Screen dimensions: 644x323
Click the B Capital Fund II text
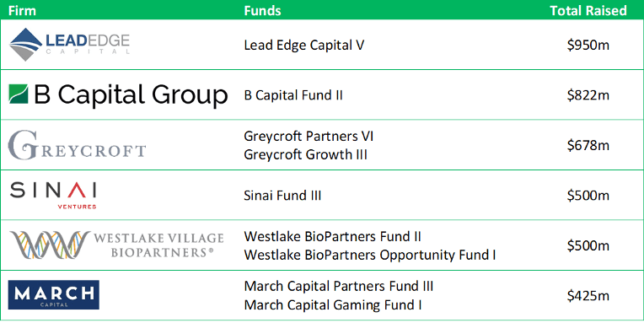(x=293, y=95)
